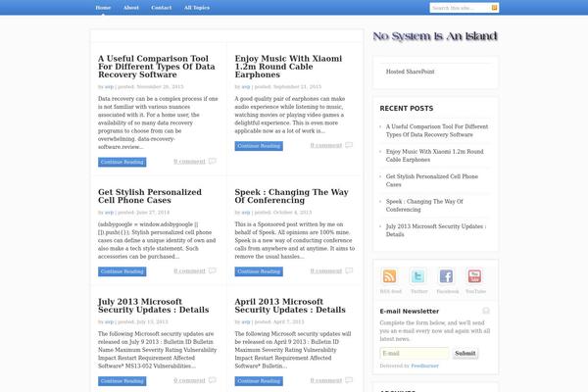The image size is (588, 392).
Task: Open the 0 comment link on Data Recovery post
Action: [189, 162]
